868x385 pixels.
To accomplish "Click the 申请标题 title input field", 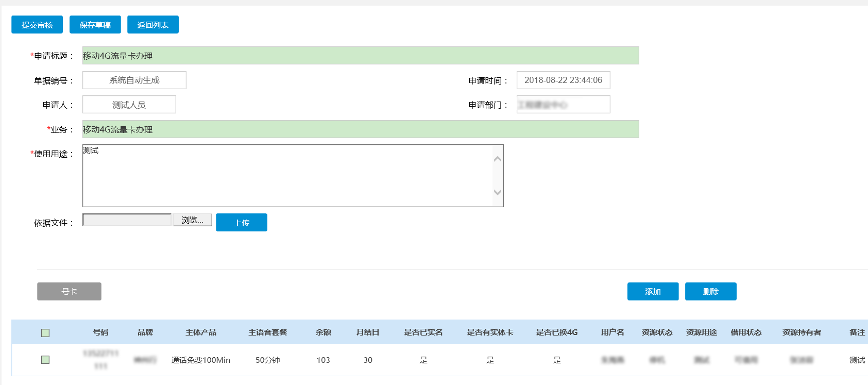I will click(x=361, y=56).
